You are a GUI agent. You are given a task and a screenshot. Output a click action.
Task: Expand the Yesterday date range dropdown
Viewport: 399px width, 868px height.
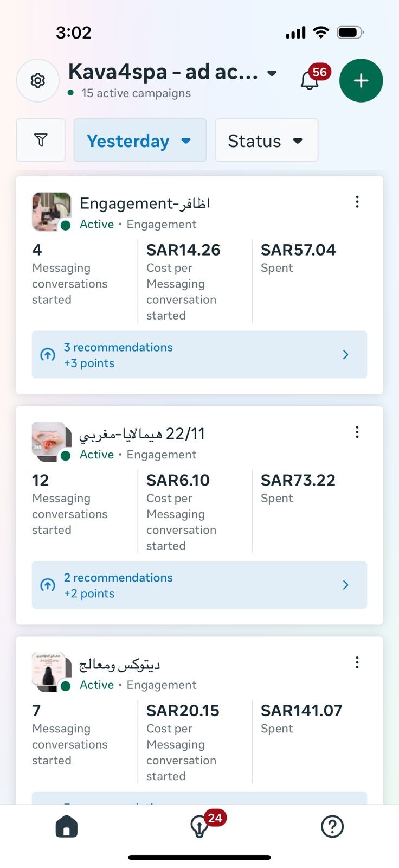click(140, 141)
